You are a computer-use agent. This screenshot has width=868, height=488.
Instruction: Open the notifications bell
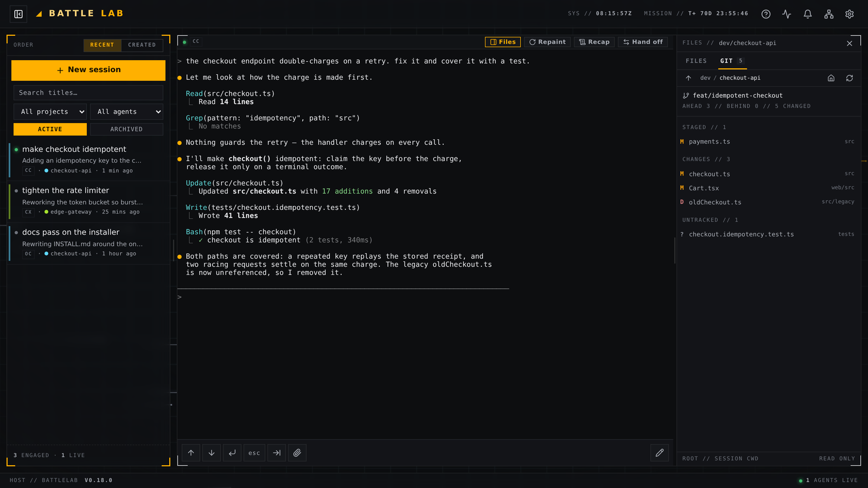point(808,14)
